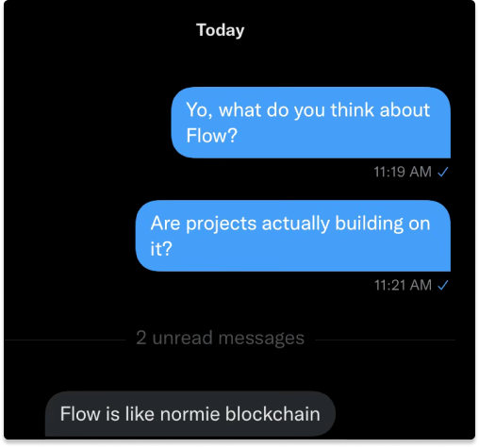The image size is (479, 448).
Task: Click the word 'projects' in second message
Action: coord(222,224)
